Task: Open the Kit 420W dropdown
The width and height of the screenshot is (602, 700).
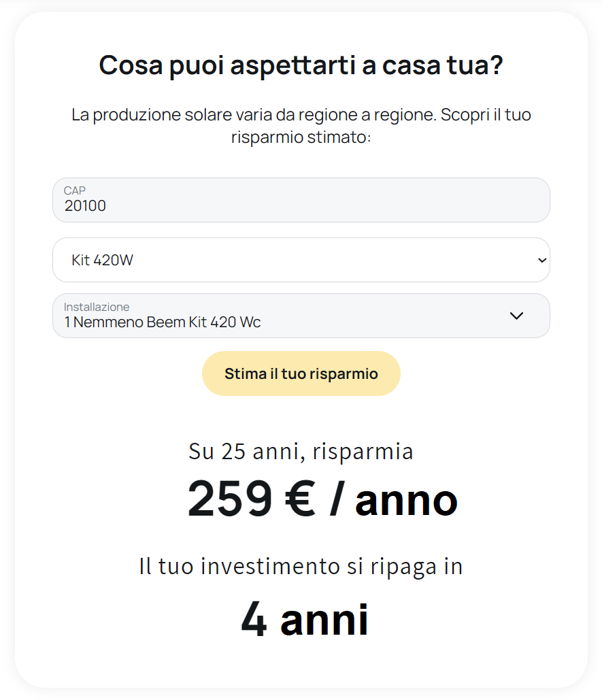Action: [301, 260]
